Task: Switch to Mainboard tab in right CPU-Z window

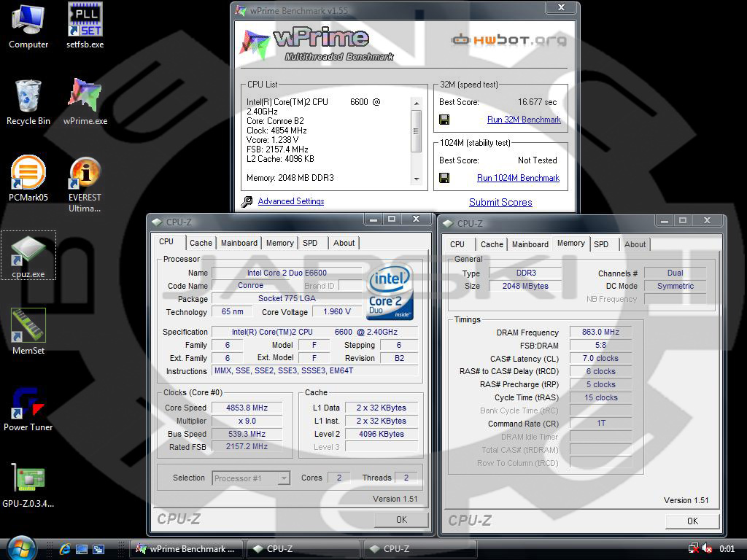Action: click(530, 244)
